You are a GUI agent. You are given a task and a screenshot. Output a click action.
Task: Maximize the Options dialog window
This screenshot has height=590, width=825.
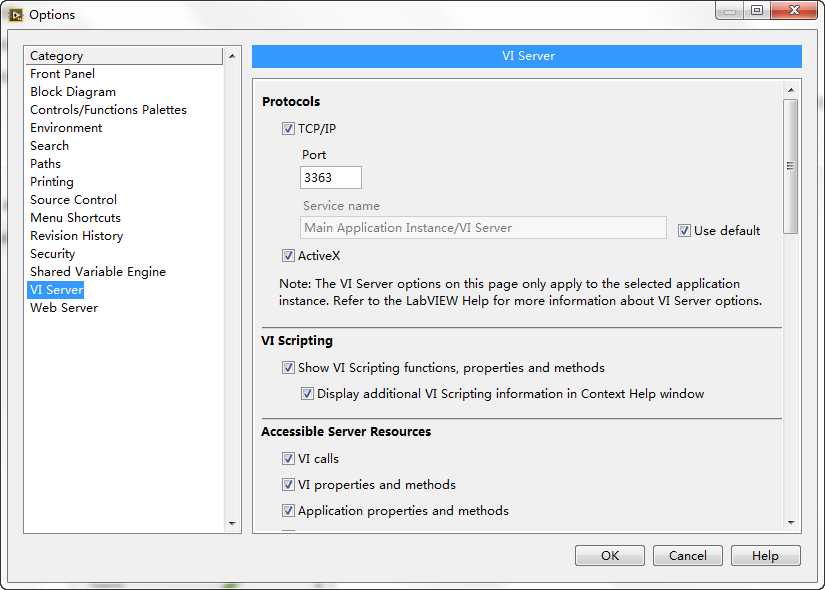(x=757, y=10)
